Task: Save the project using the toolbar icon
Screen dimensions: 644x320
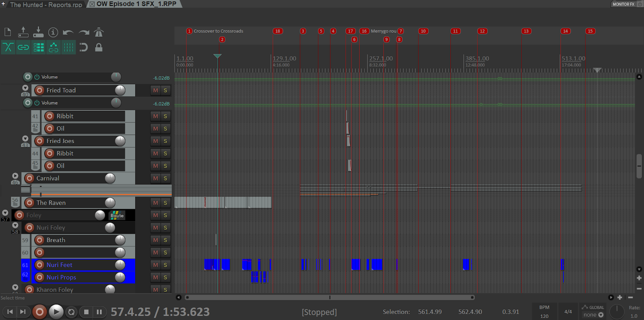Action: coord(38,32)
